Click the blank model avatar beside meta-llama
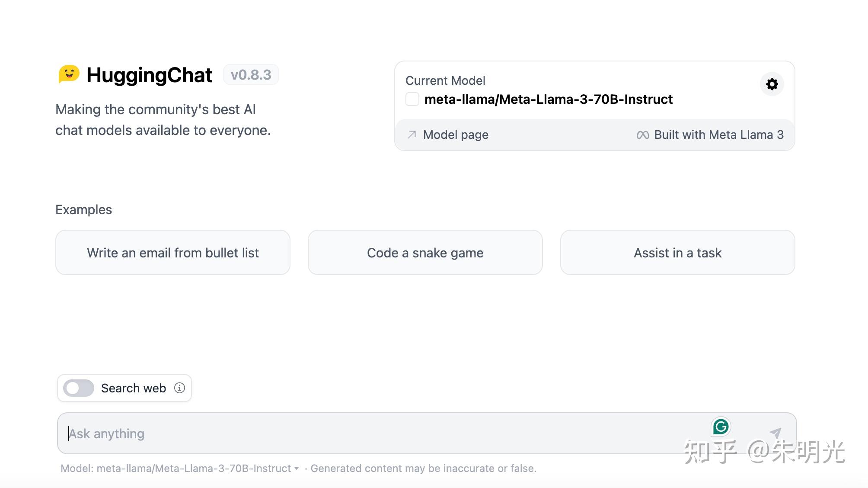Screen dimensions: 868x488 pos(412,99)
